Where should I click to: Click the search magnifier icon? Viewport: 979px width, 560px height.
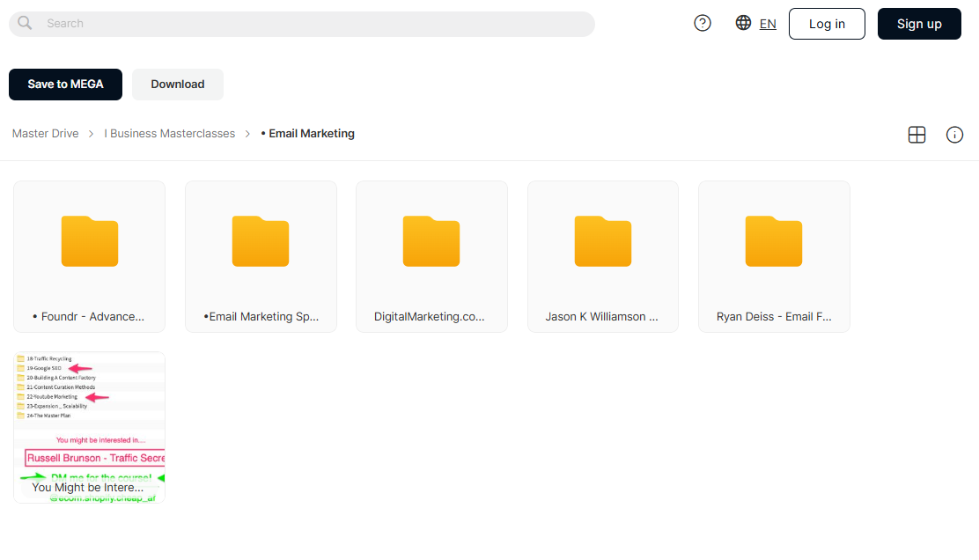(25, 23)
